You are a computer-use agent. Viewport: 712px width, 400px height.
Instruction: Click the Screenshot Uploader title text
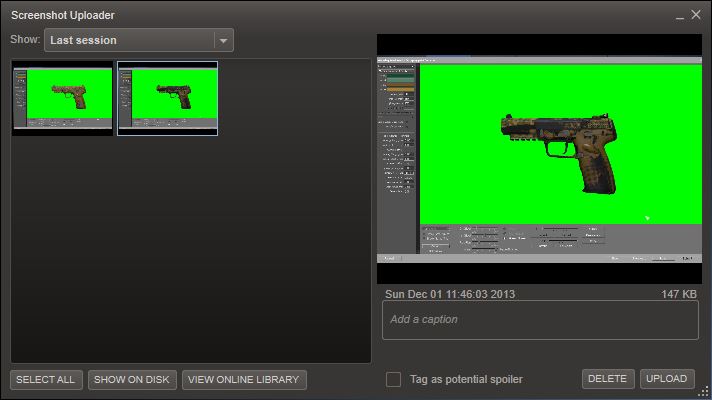coord(63,15)
